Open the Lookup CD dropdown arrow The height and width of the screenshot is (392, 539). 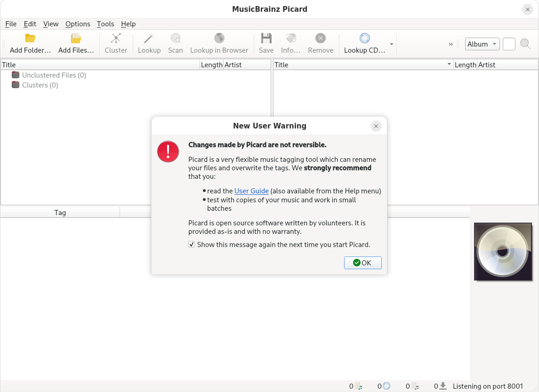pyautogui.click(x=392, y=44)
